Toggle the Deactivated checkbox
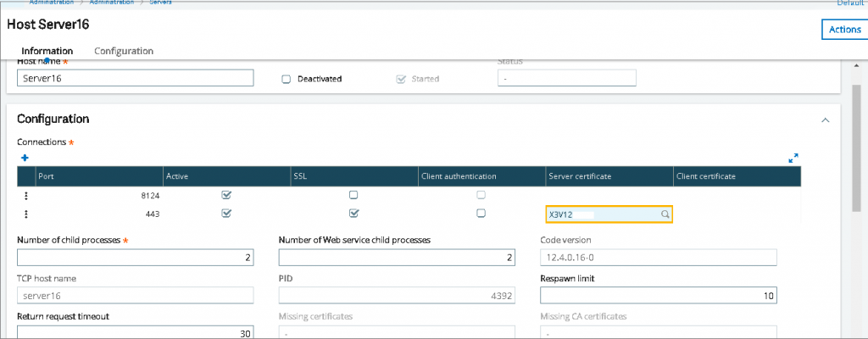This screenshot has width=868, height=339. pos(287,79)
